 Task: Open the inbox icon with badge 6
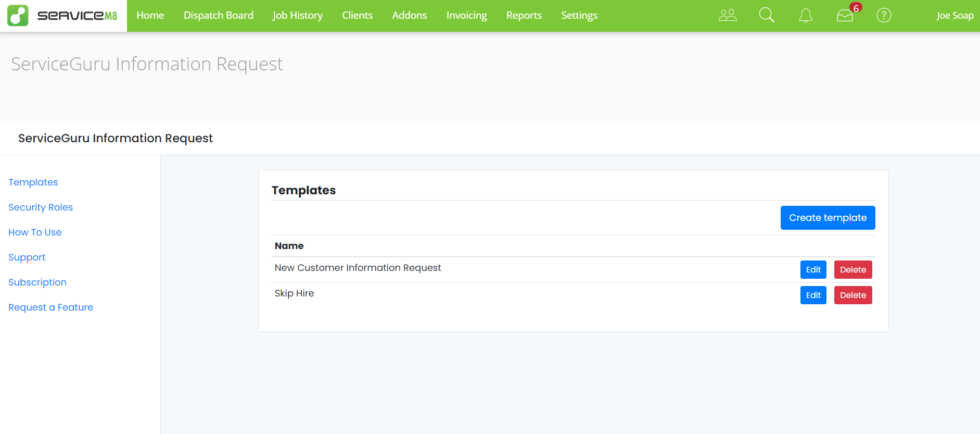(845, 15)
